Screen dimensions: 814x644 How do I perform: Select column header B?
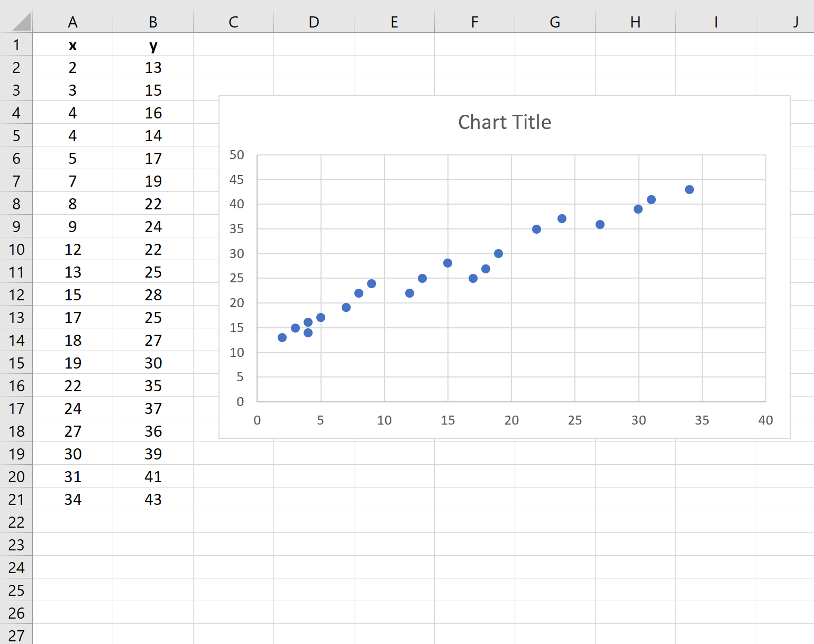tap(153, 22)
